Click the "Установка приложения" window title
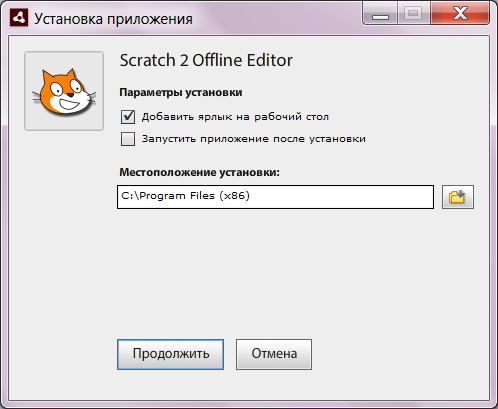The width and height of the screenshot is (498, 409). click(113, 19)
